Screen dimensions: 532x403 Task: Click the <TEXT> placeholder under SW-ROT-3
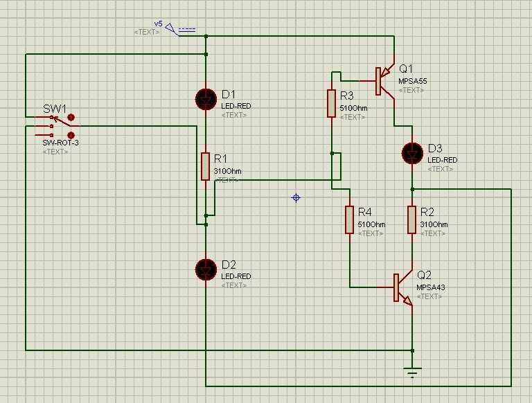tap(55, 152)
